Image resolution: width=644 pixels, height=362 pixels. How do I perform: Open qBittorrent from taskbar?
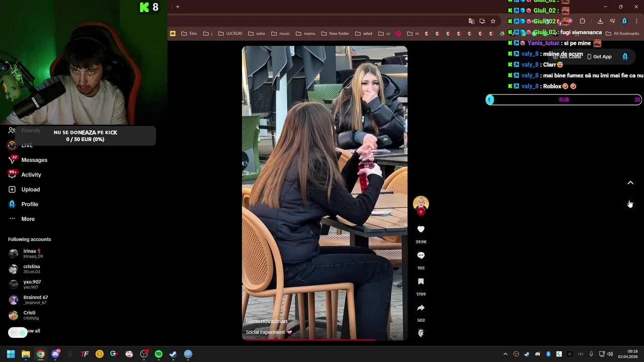point(188,354)
